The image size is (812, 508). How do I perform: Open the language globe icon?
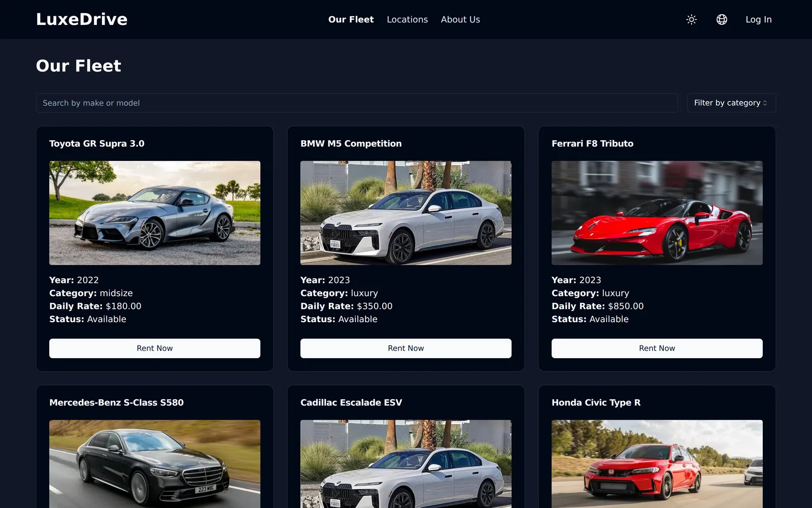pyautogui.click(x=722, y=19)
